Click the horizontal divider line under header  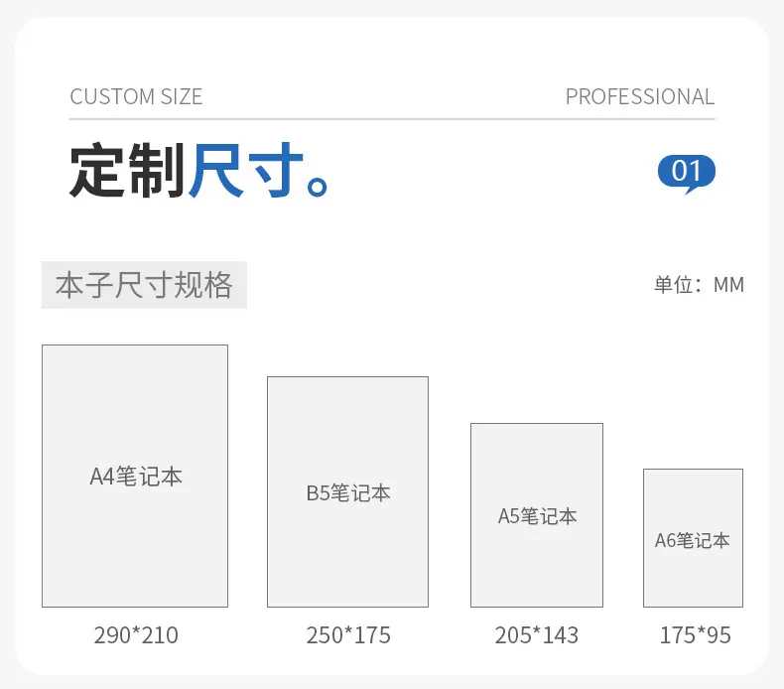tap(393, 119)
